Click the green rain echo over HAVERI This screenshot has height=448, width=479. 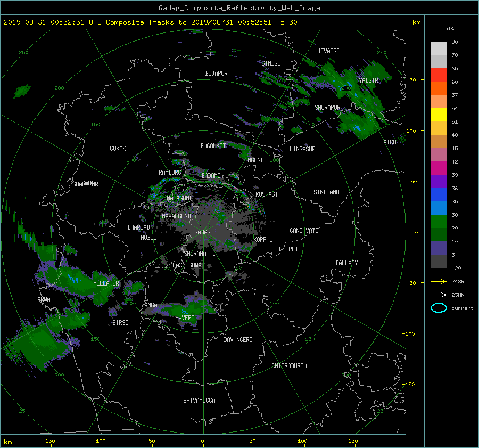(x=186, y=309)
